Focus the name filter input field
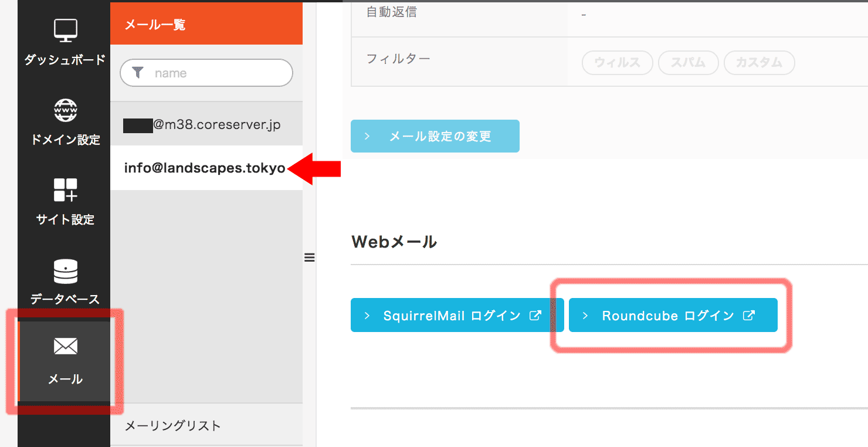Viewport: 868px width, 447px height. 206,73
